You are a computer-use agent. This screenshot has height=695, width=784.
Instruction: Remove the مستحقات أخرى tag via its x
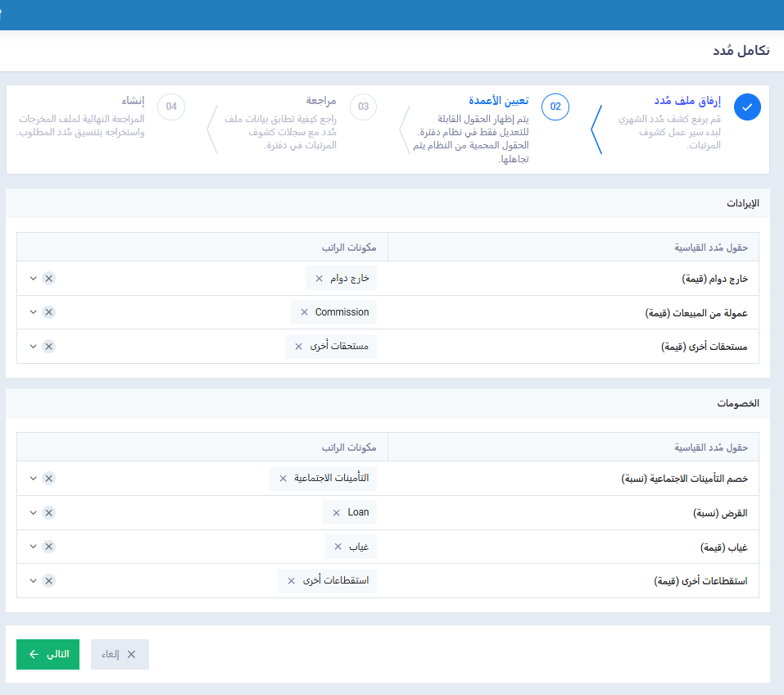point(298,347)
